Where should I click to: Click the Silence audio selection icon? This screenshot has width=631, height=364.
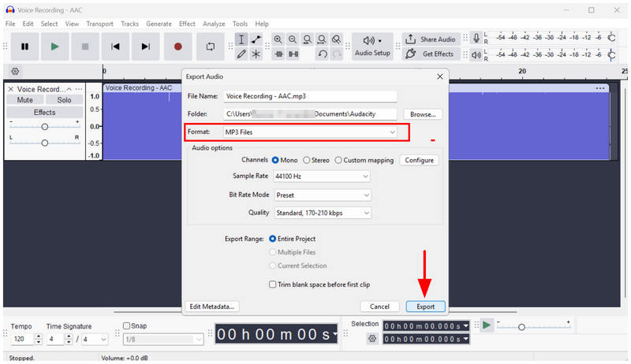(293, 54)
